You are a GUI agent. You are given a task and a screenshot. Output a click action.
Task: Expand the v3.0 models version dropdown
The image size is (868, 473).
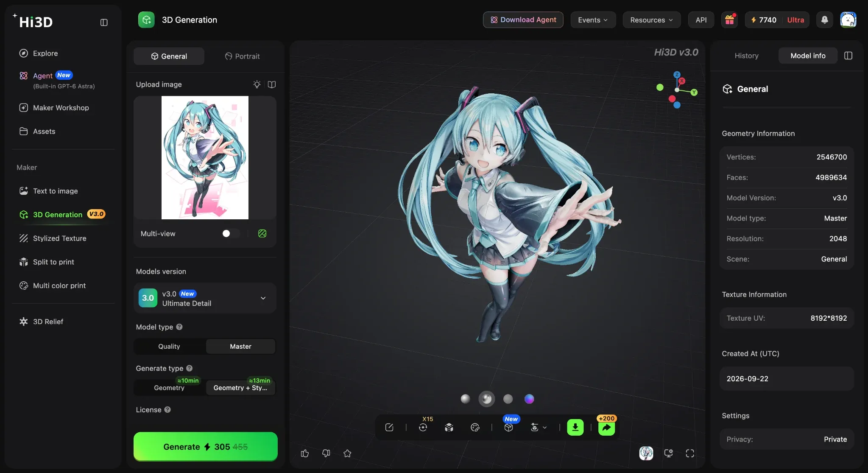pyautogui.click(x=205, y=298)
